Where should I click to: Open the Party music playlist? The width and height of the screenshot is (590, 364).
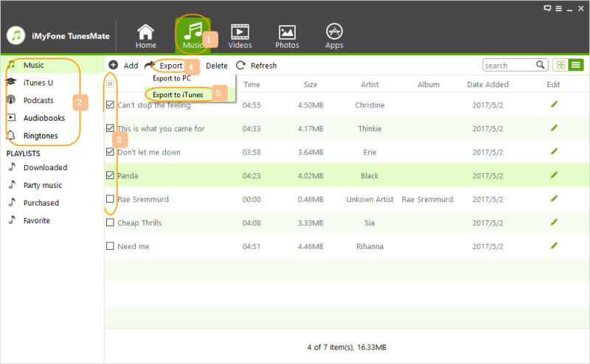(43, 185)
